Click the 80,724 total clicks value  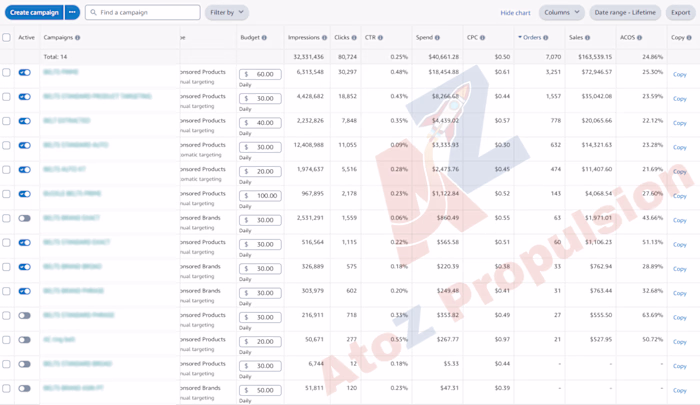347,57
